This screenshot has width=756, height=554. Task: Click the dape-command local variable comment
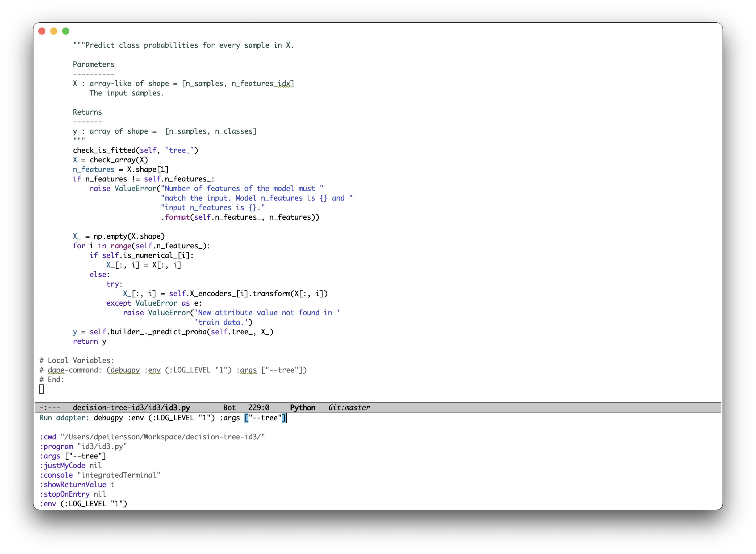[x=173, y=370]
